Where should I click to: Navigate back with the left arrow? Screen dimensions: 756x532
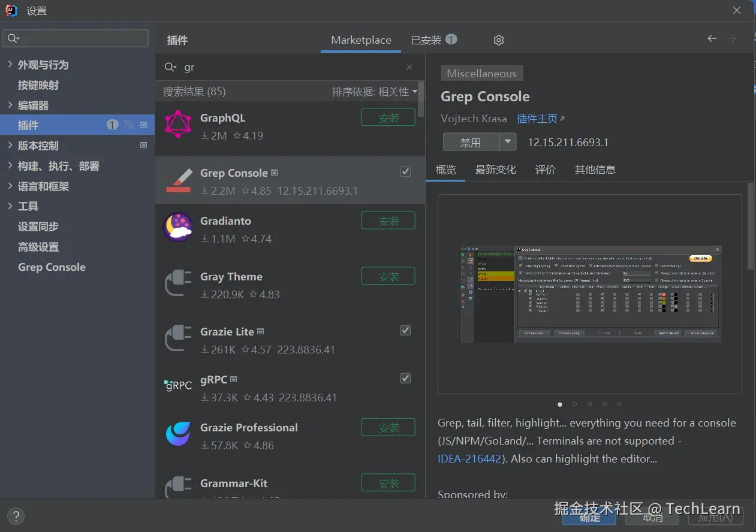[x=712, y=38]
